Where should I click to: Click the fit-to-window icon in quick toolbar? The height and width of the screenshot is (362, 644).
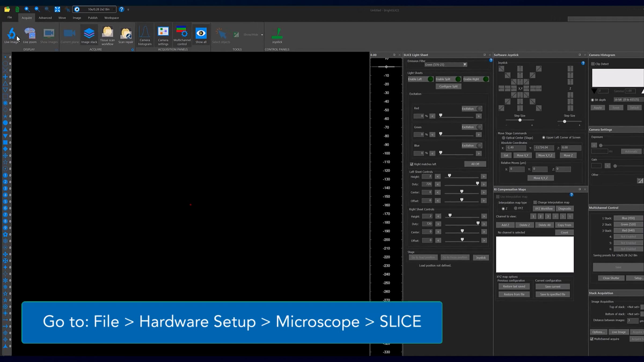(57, 9)
